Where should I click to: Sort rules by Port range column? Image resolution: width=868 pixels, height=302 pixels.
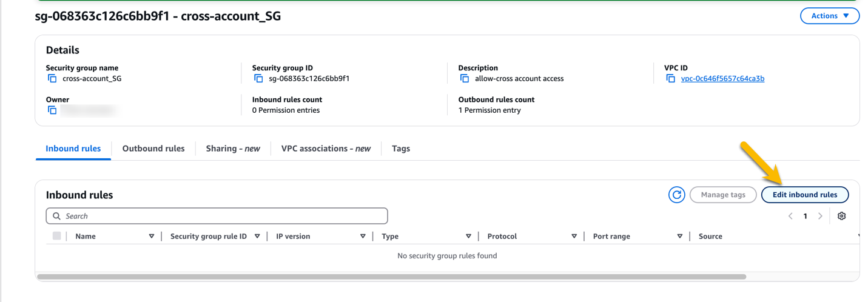pyautogui.click(x=679, y=237)
